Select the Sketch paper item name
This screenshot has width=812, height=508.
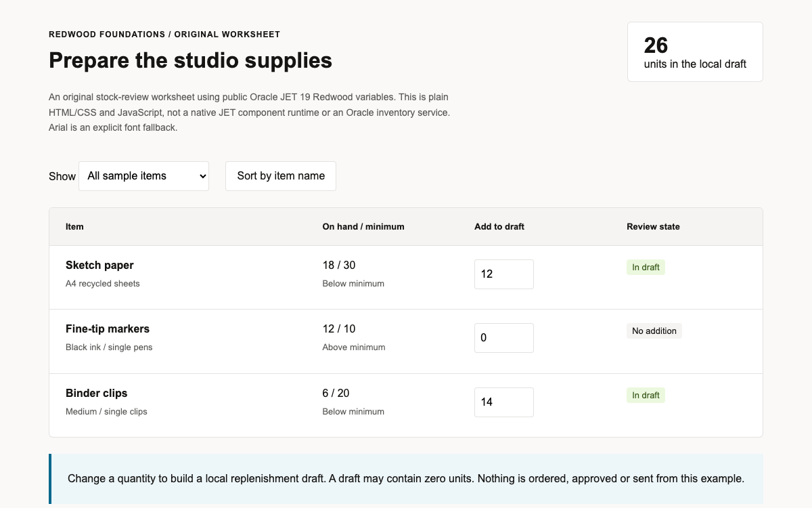pyautogui.click(x=99, y=266)
